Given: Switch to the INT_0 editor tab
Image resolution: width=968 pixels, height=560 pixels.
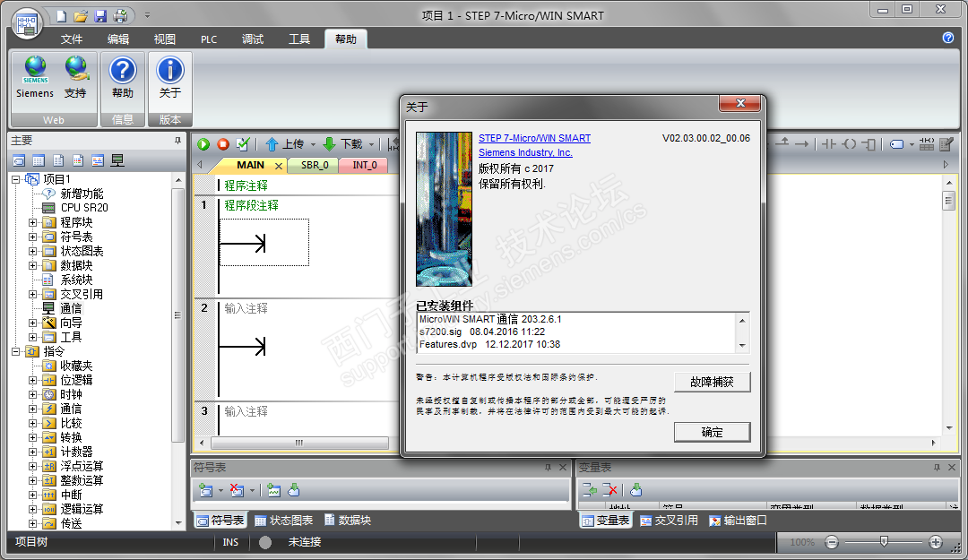Looking at the screenshot, I should [x=364, y=166].
